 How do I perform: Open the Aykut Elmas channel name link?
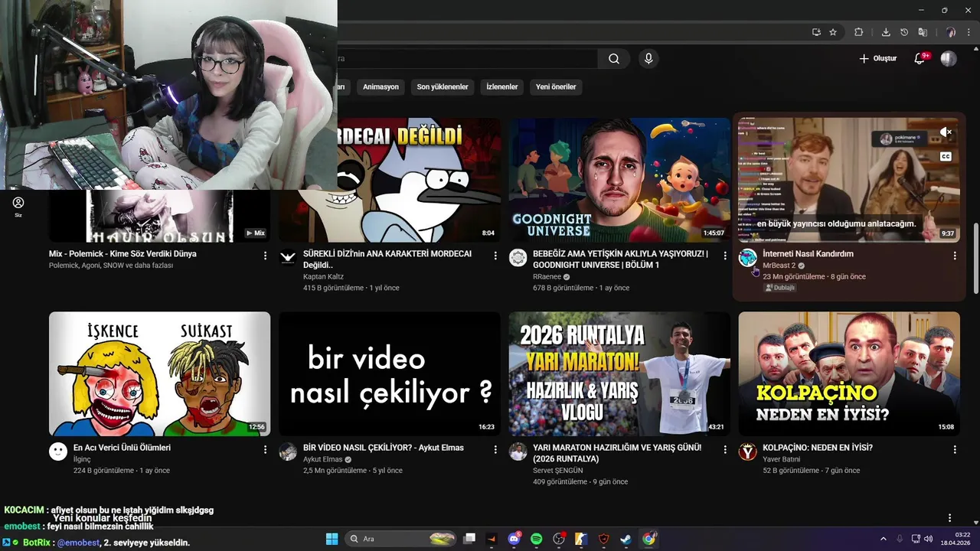[x=322, y=459]
